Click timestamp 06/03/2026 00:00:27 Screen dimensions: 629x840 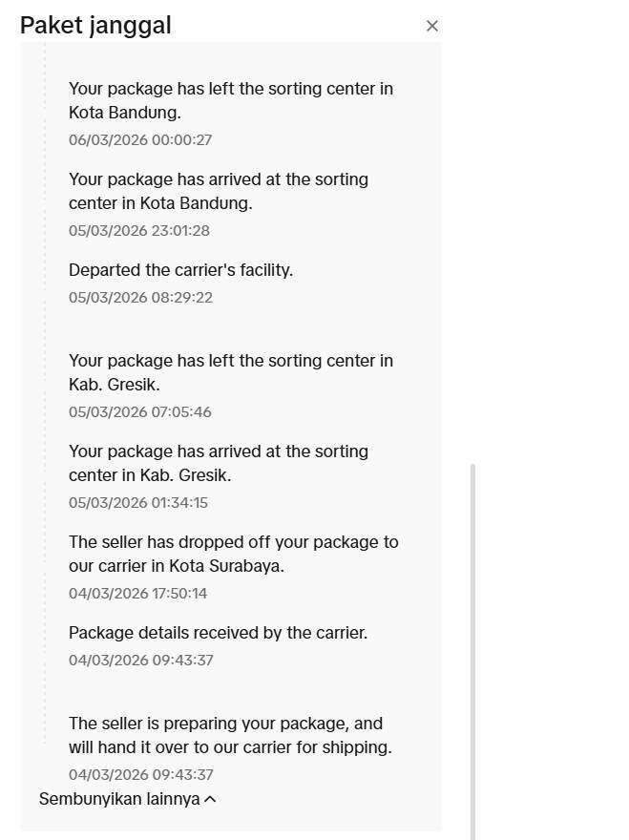pos(141,139)
